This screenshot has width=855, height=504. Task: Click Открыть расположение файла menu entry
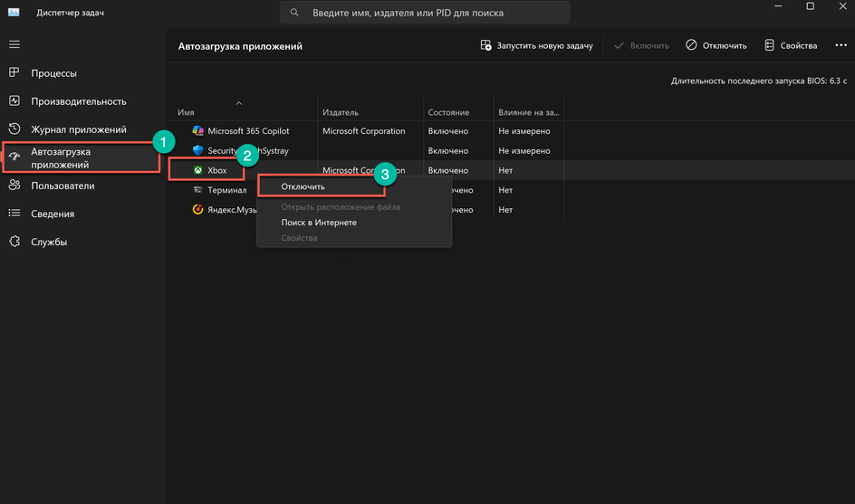(341, 207)
